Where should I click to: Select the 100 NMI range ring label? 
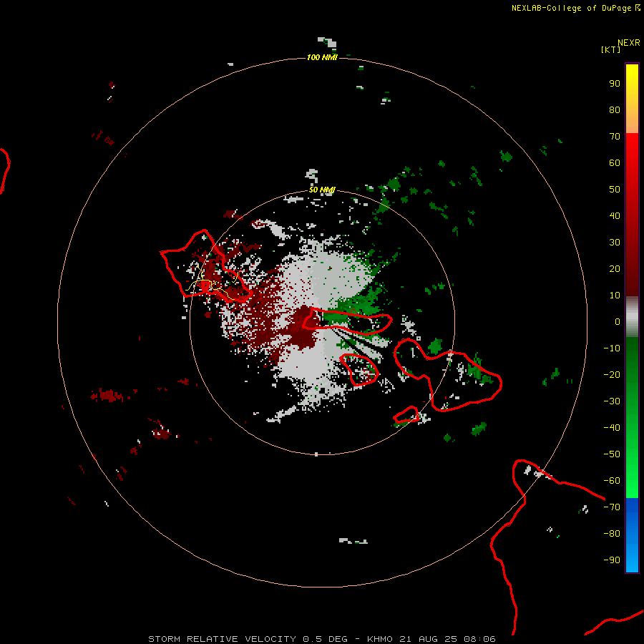click(x=322, y=57)
